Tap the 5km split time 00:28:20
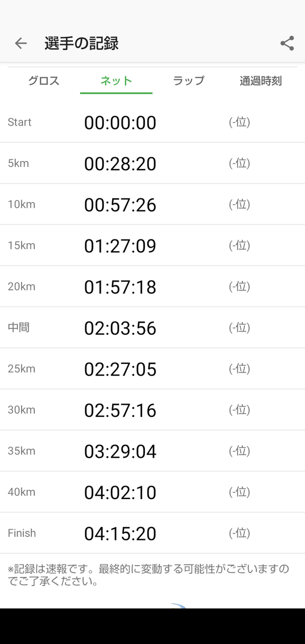Screen dimensions: 305x644 (x=120, y=164)
